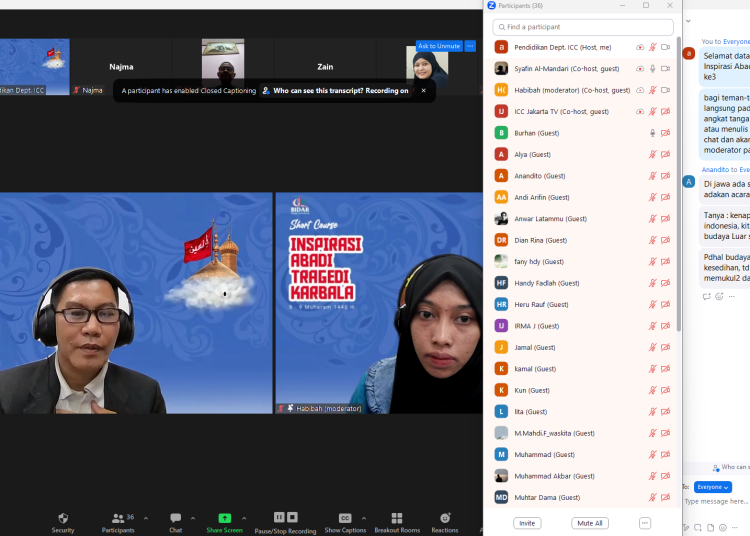This screenshot has height=536, width=750.
Task: Stop the recording in toolbar
Action: click(293, 517)
